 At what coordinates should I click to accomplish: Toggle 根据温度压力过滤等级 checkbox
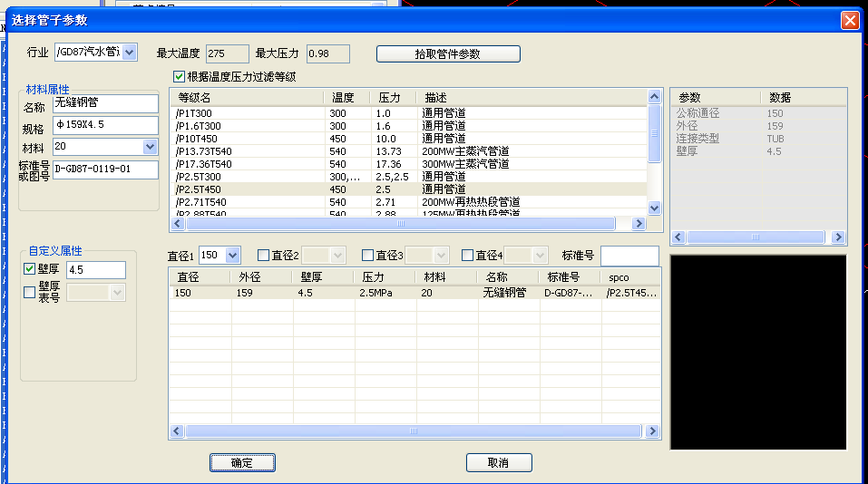[x=179, y=77]
